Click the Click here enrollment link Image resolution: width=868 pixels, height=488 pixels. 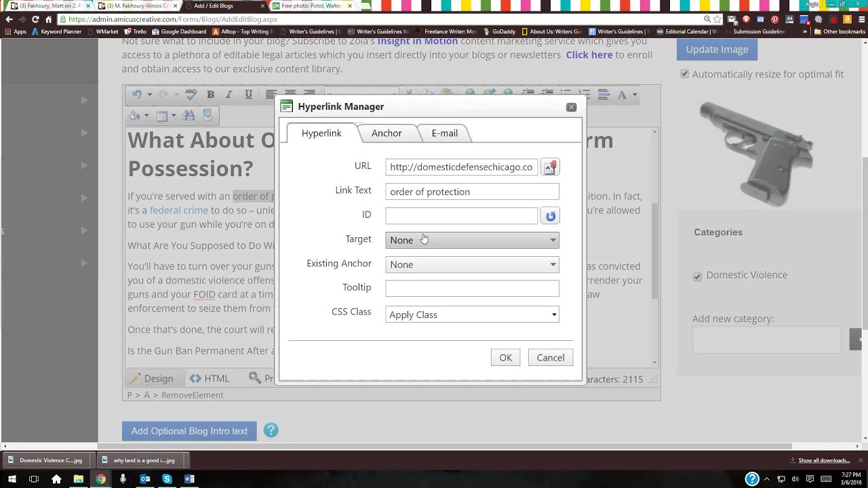click(589, 55)
